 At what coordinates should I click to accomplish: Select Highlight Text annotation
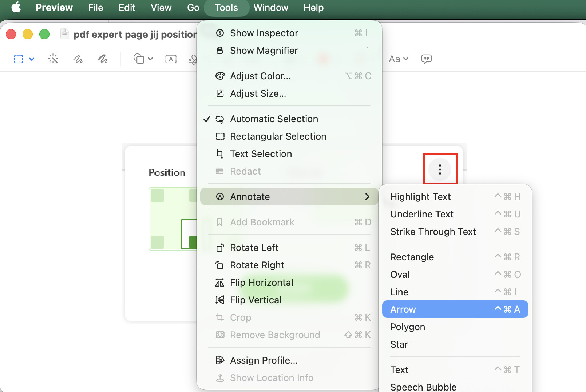pos(455,197)
